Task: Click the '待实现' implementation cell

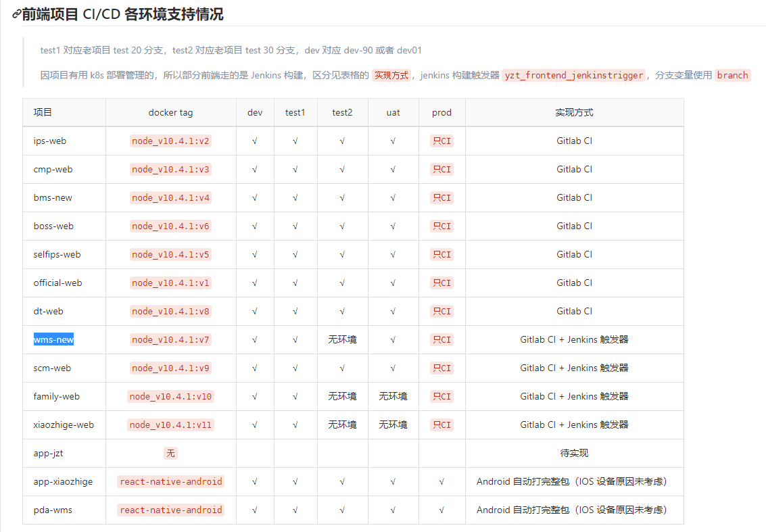Action: tap(574, 453)
